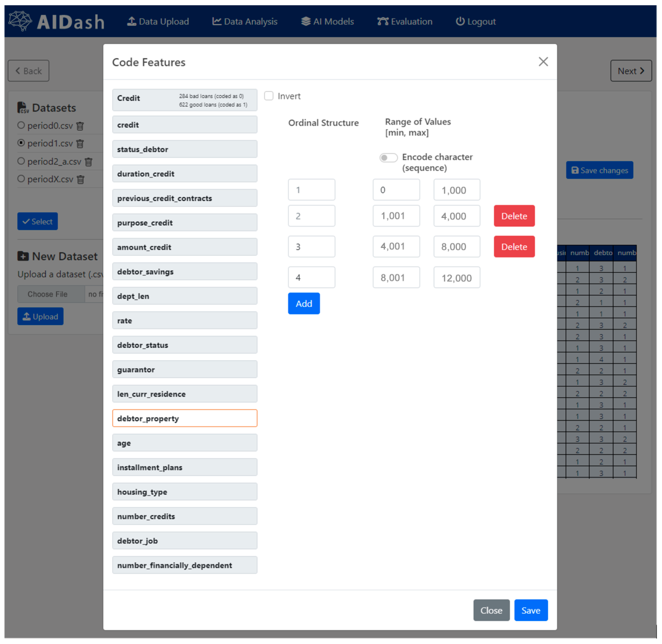Click trash icon next to periodX.csv

tap(80, 180)
